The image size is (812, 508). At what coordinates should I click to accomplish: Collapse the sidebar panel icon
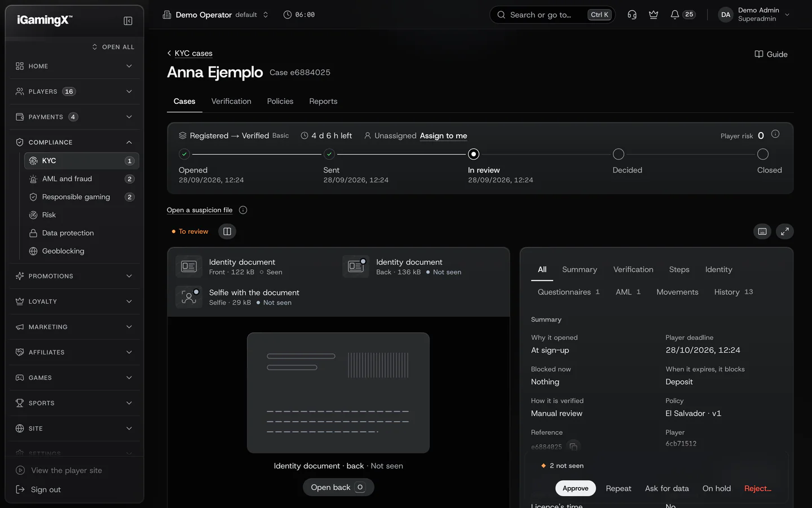click(128, 21)
